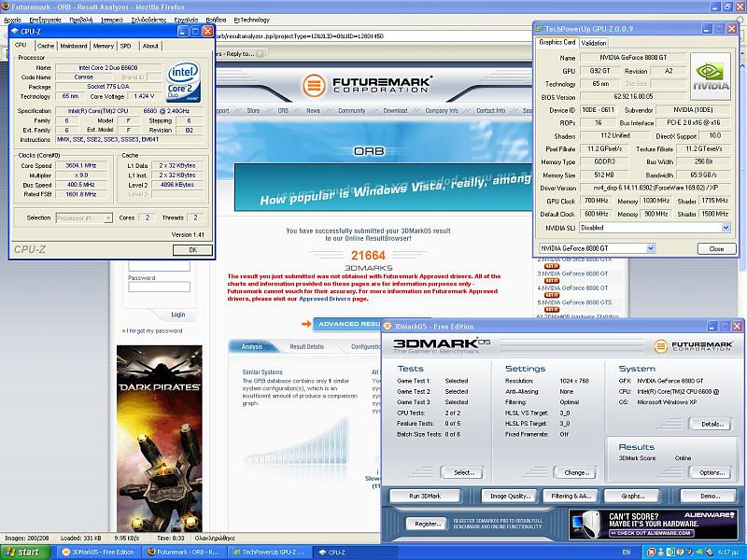This screenshot has width=747, height=560.
Task: Switch to Validation tab in GPU-Z
Action: click(594, 43)
